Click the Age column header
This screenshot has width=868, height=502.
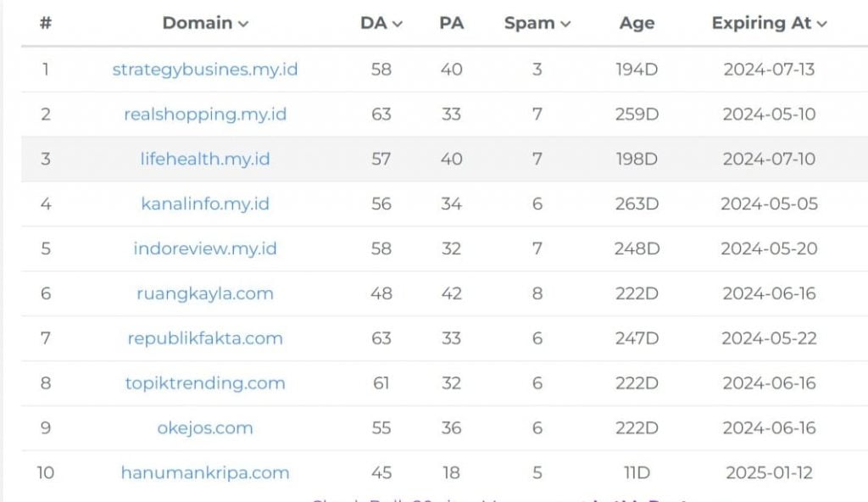pos(637,24)
